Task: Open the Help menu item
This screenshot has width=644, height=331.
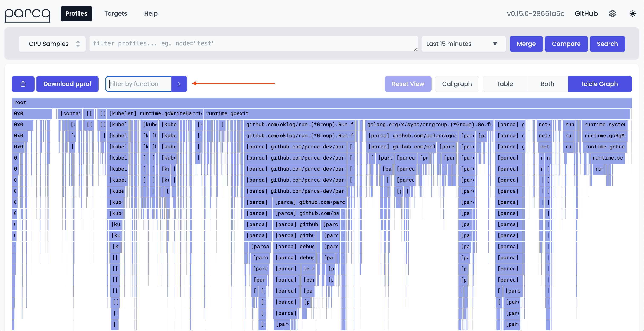Action: pyautogui.click(x=151, y=13)
